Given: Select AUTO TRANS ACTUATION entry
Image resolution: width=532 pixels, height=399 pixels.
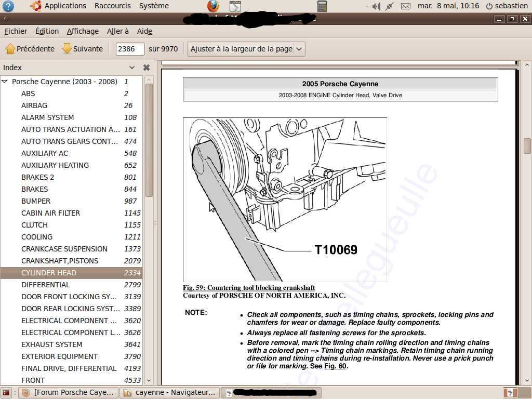Looking at the screenshot, I should [71, 129].
